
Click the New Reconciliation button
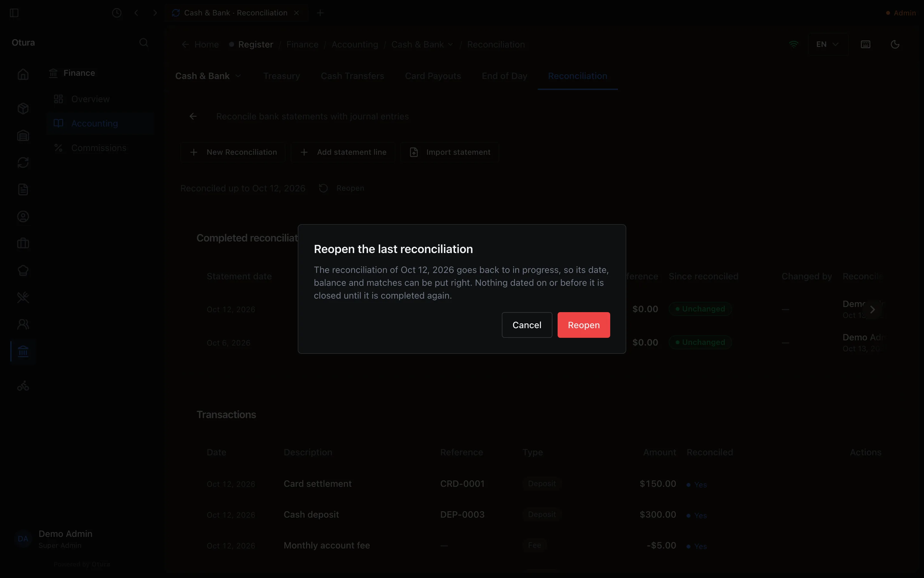233,152
